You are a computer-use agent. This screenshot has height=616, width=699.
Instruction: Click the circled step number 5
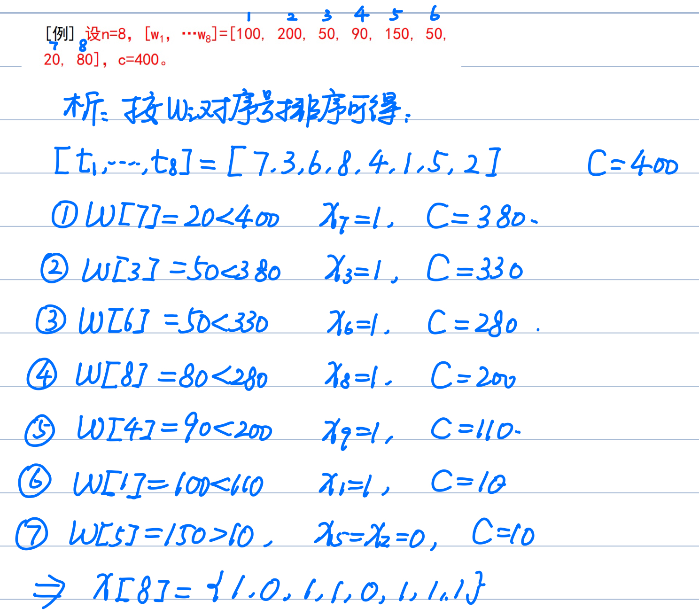40,431
